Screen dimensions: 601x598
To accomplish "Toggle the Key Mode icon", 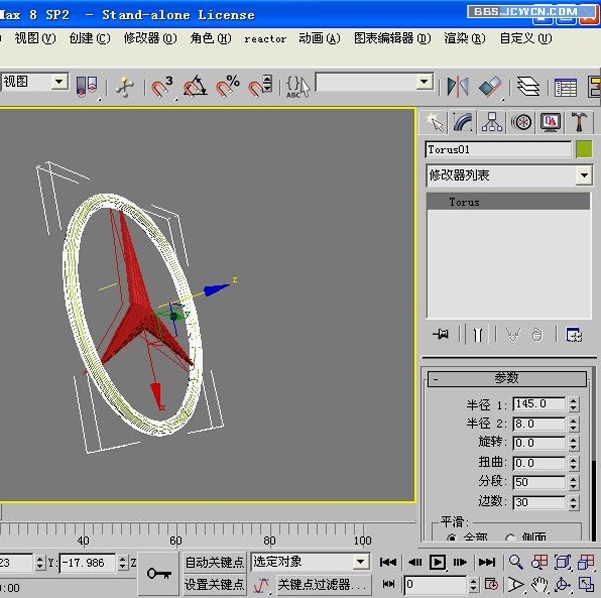I will (x=388, y=584).
